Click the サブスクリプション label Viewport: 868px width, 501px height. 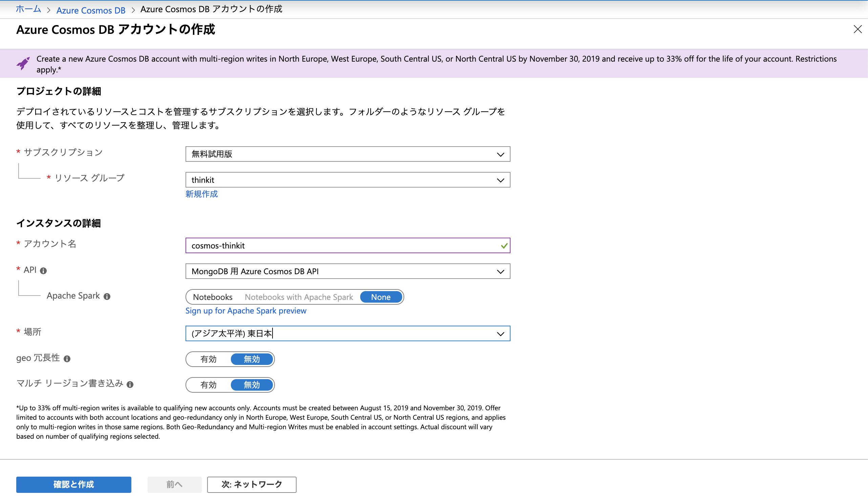(63, 152)
